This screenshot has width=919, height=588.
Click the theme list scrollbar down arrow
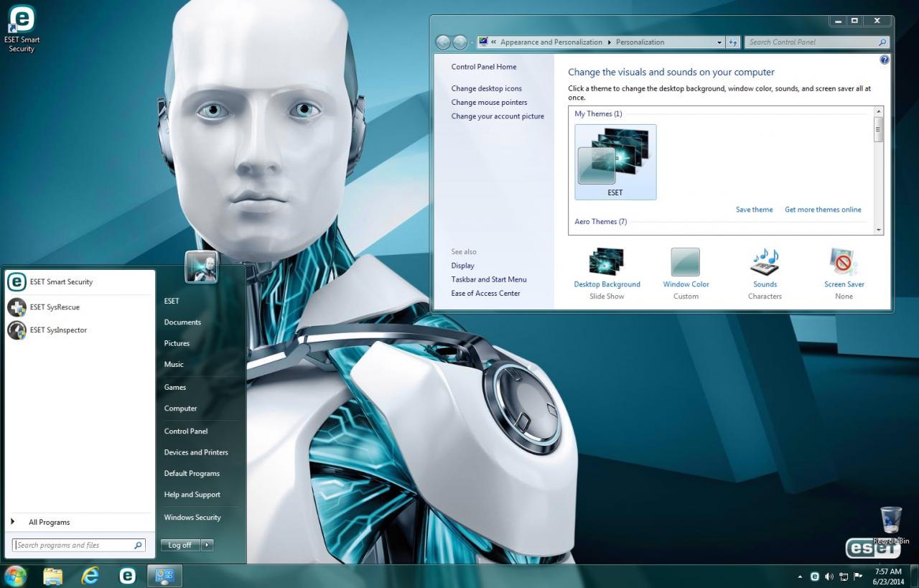click(878, 229)
